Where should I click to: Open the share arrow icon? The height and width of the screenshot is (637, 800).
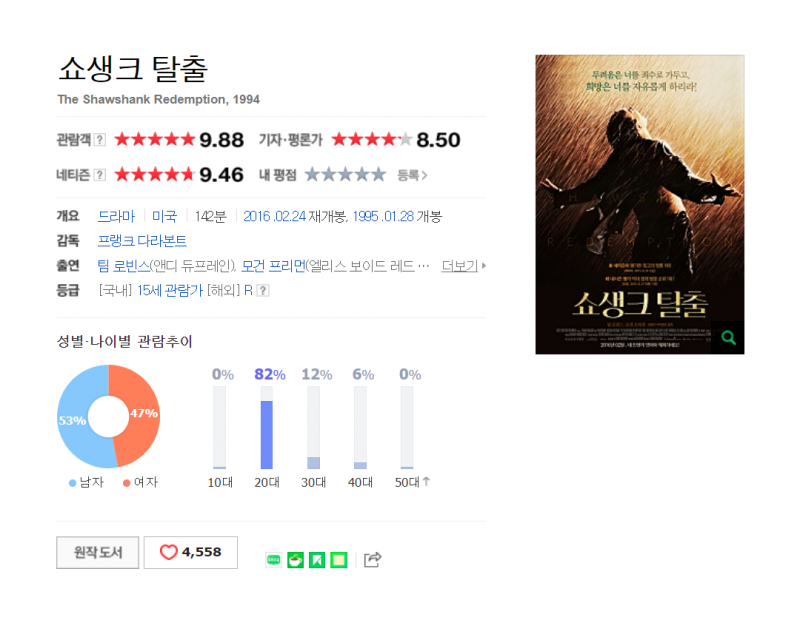[372, 559]
